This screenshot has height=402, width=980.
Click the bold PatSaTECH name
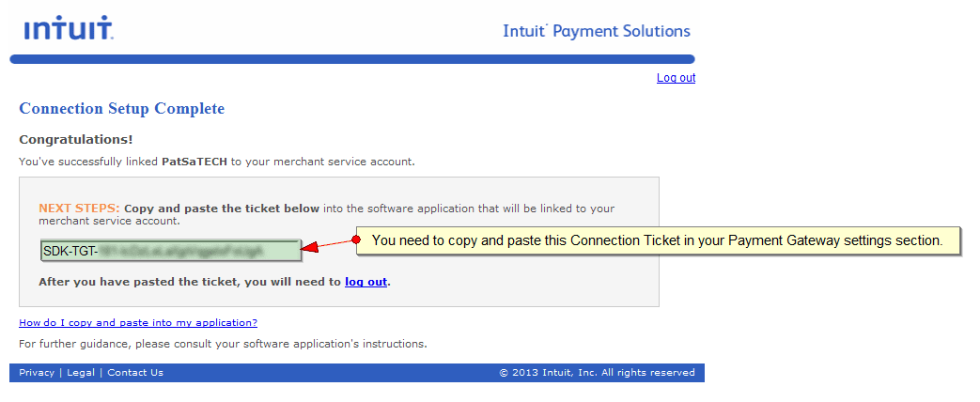pos(194,162)
